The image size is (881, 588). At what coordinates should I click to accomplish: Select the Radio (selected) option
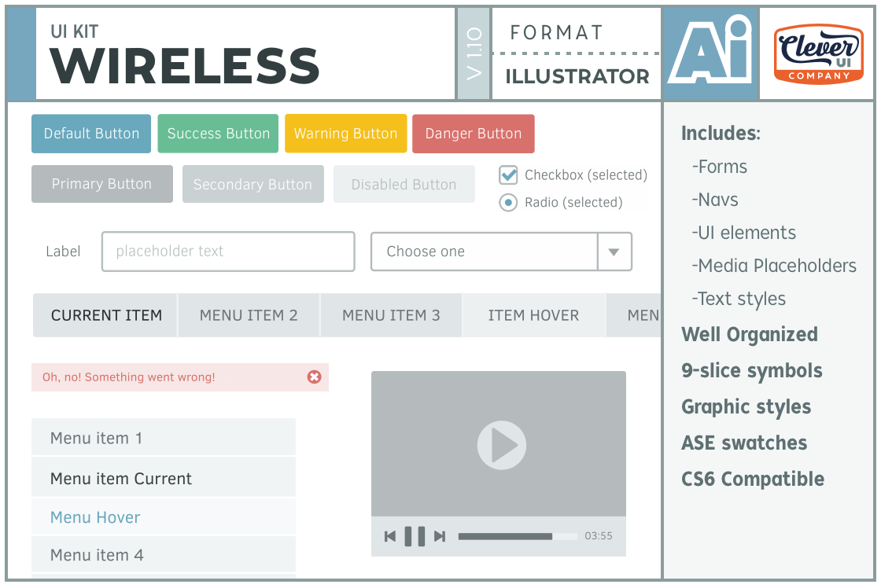tap(509, 203)
